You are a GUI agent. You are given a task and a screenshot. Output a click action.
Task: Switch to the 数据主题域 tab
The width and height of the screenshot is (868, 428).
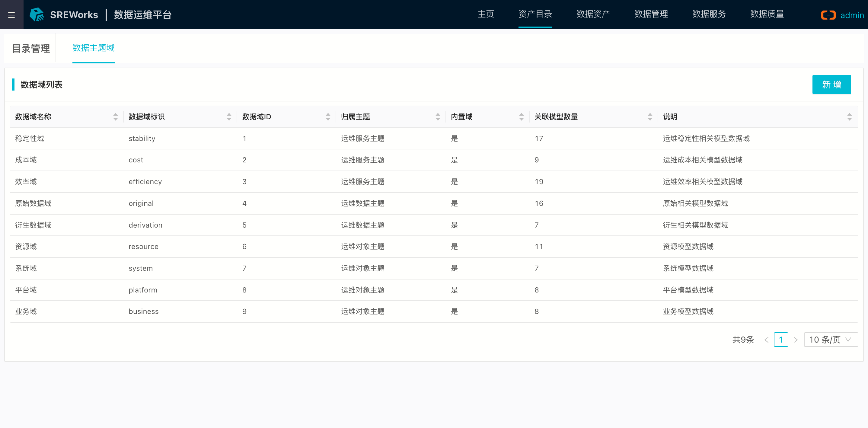click(93, 48)
